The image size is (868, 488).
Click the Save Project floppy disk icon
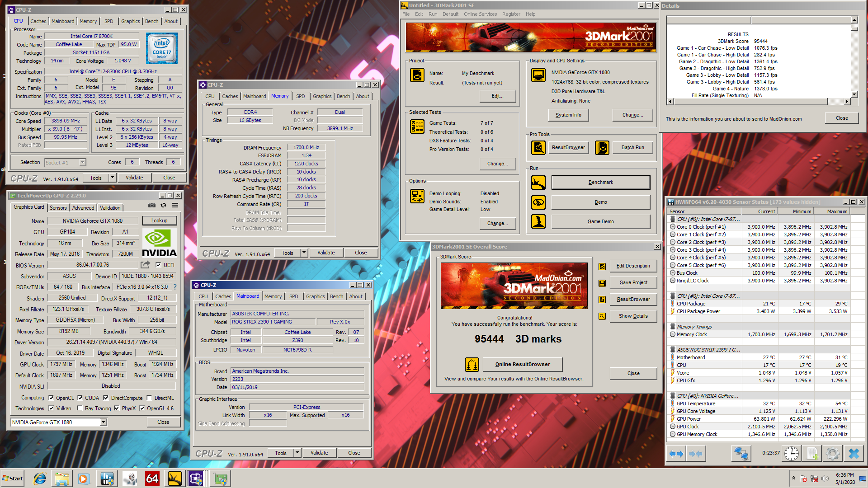point(602,283)
